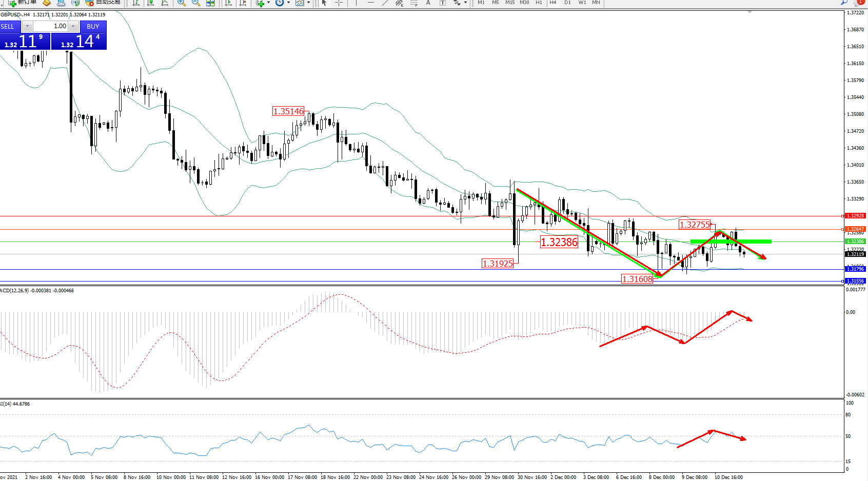Click the green 1.32386 price level marker
Screen dimensions: 868x481
[x=855, y=241]
